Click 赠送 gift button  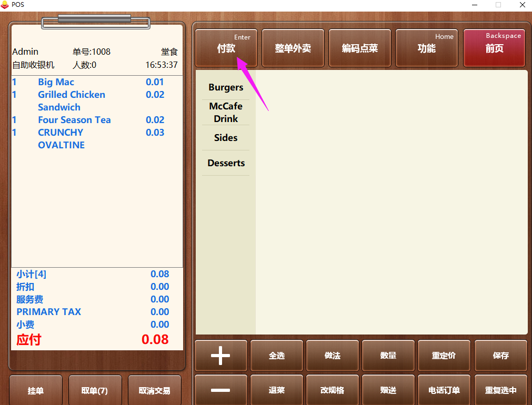click(x=388, y=390)
